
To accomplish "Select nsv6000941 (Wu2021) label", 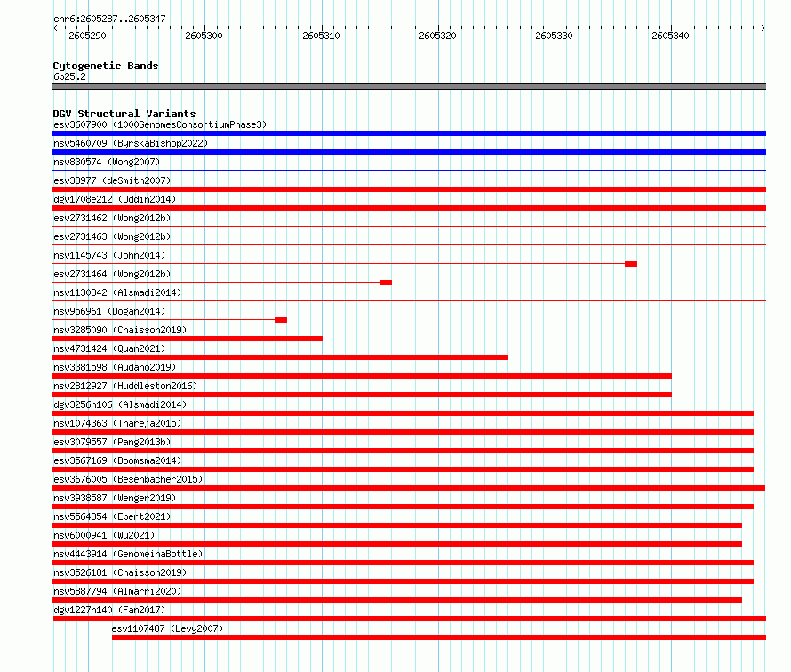I will click(x=104, y=535).
